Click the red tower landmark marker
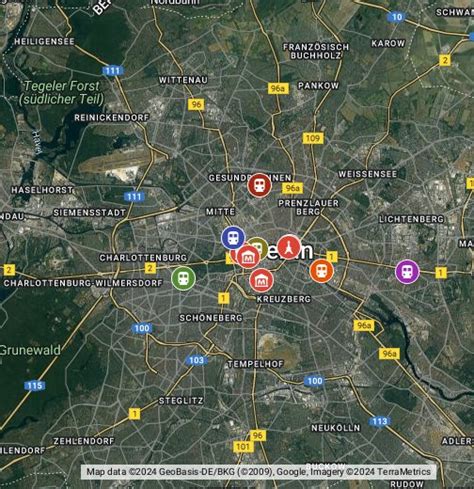This screenshot has width=474, height=489. pyautogui.click(x=289, y=247)
